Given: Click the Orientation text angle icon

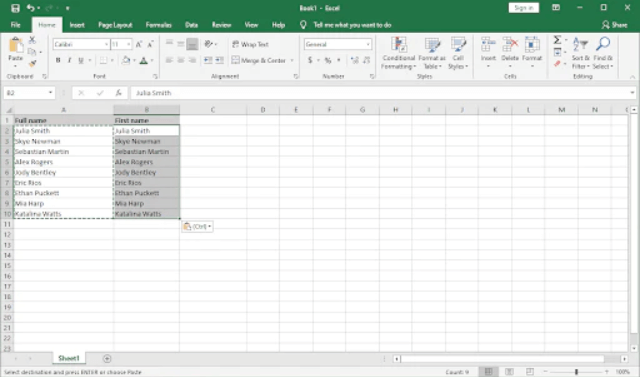Looking at the screenshot, I should coord(208,44).
